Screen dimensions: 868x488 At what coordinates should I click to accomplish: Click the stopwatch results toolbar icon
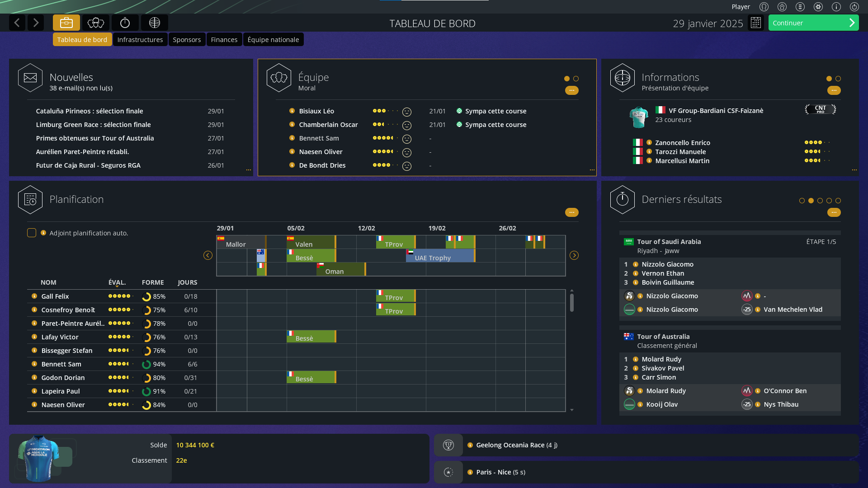125,23
